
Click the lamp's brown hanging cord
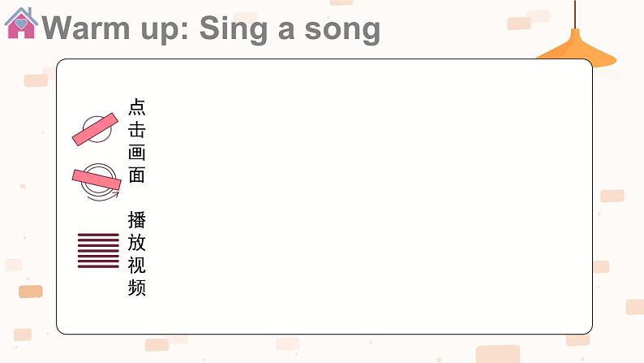point(574,15)
